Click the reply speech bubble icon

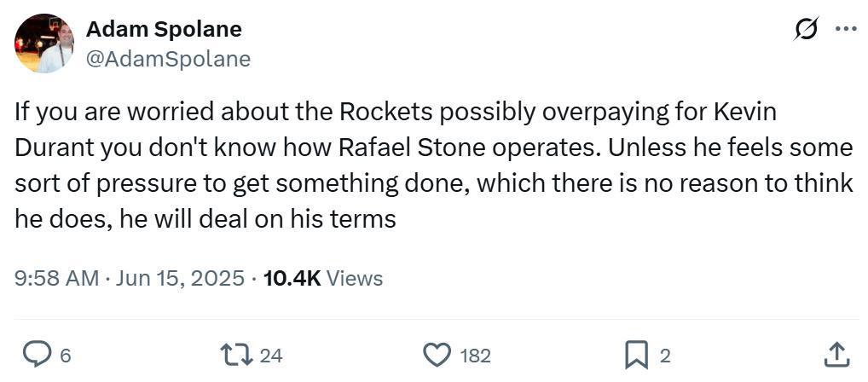click(37, 355)
